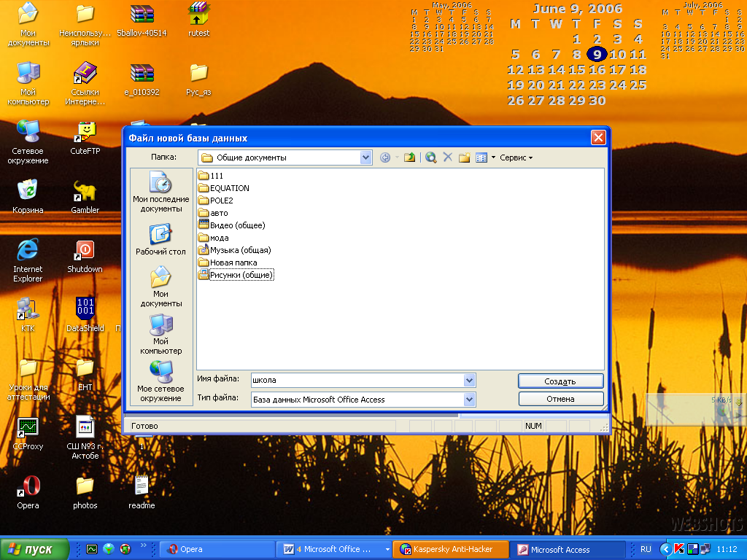
Task: Open the Search the Web icon
Action: pyautogui.click(x=430, y=157)
